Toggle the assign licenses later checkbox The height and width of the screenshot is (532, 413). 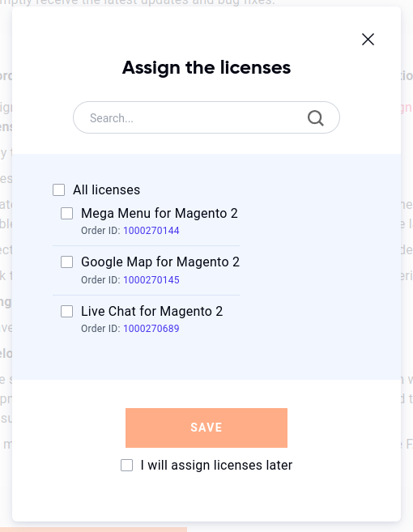pos(126,465)
